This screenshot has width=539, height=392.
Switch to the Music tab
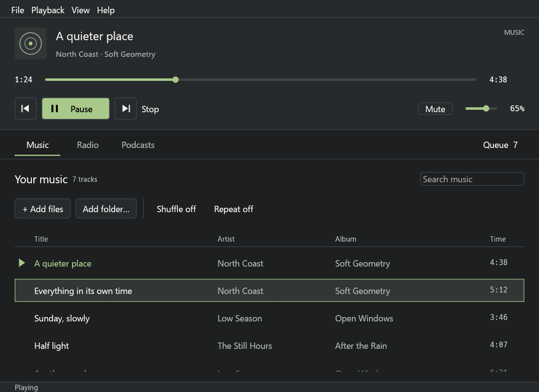pos(37,145)
